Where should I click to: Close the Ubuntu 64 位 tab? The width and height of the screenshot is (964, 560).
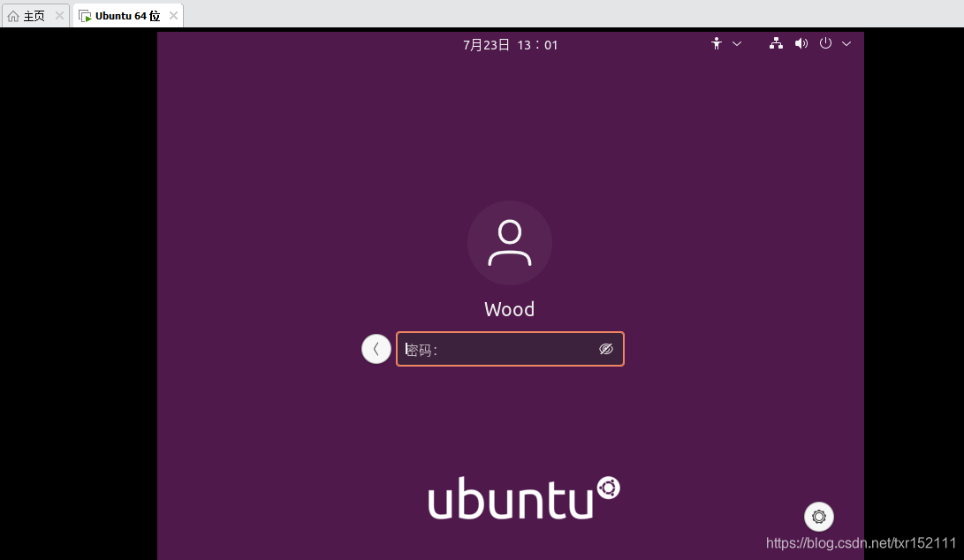click(x=173, y=16)
